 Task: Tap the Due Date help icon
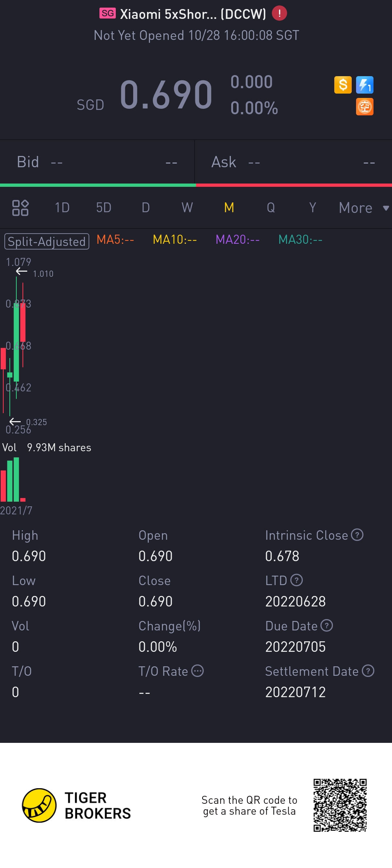[327, 626]
